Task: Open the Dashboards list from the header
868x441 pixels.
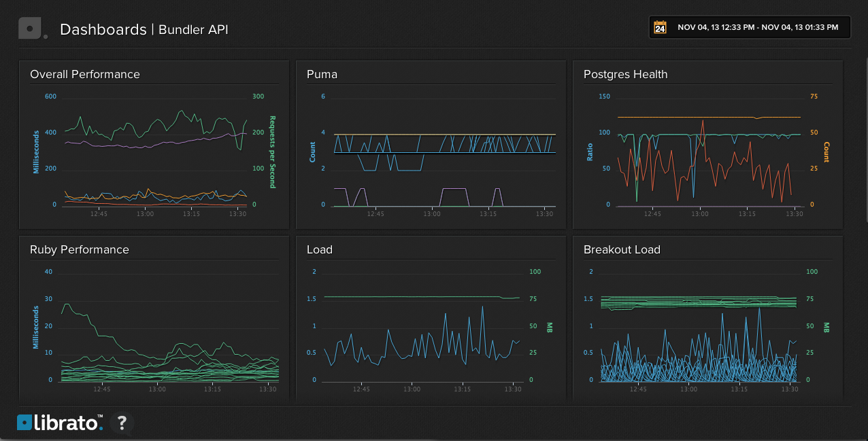Action: 103,30
